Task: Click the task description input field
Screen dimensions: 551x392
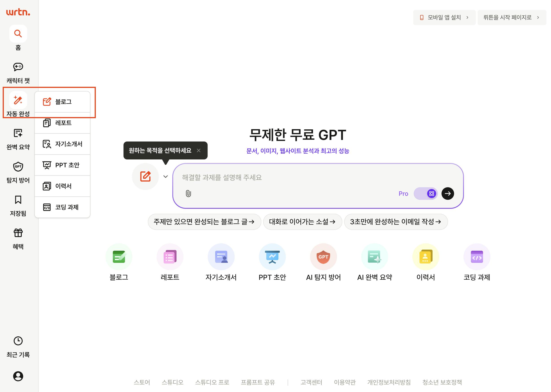Action: [x=290, y=177]
